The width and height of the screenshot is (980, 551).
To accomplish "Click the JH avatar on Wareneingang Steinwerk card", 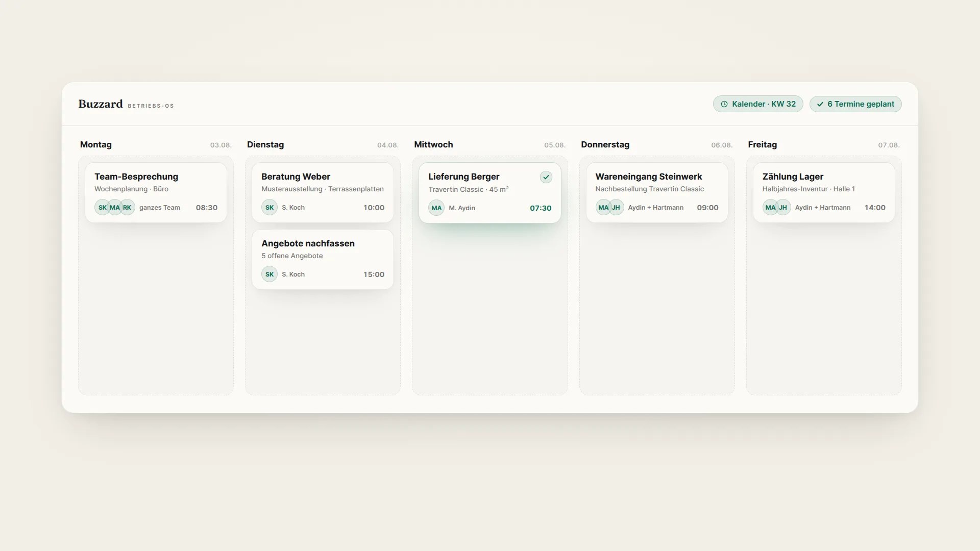I will point(616,208).
